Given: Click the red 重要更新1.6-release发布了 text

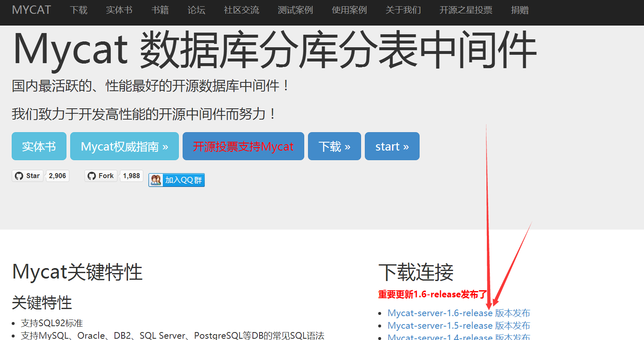Looking at the screenshot, I should pos(433,294).
